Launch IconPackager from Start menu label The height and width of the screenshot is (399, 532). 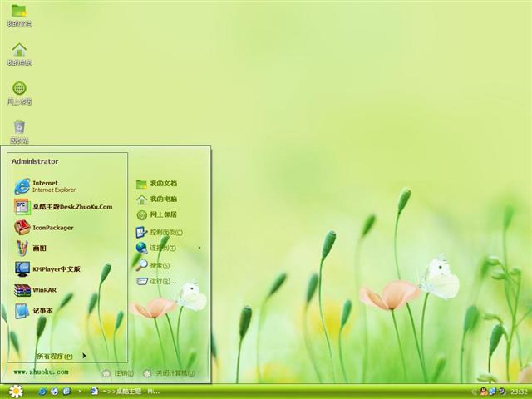[x=53, y=228]
